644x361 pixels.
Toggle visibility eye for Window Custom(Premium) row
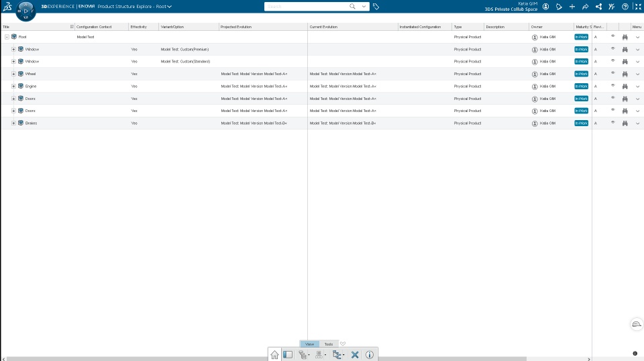tap(612, 48)
